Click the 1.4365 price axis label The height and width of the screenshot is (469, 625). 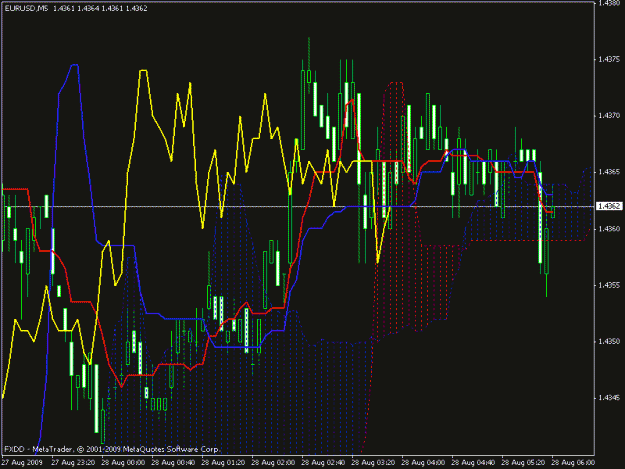click(x=609, y=172)
